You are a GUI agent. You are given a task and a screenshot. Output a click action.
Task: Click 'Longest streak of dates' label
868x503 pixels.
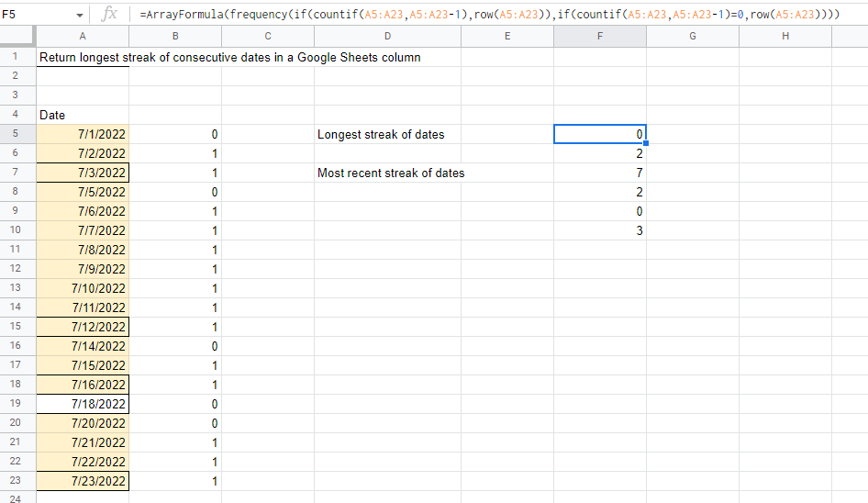tap(381, 135)
